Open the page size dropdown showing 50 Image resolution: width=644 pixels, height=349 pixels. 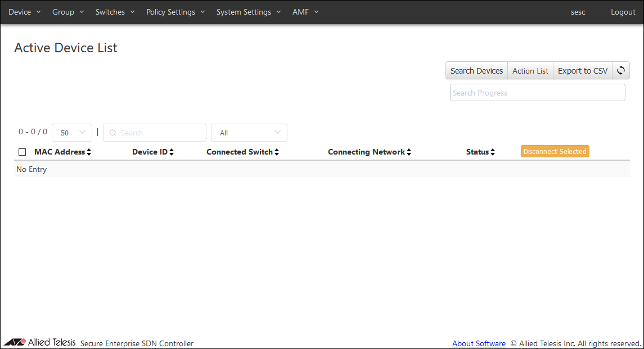click(x=72, y=133)
